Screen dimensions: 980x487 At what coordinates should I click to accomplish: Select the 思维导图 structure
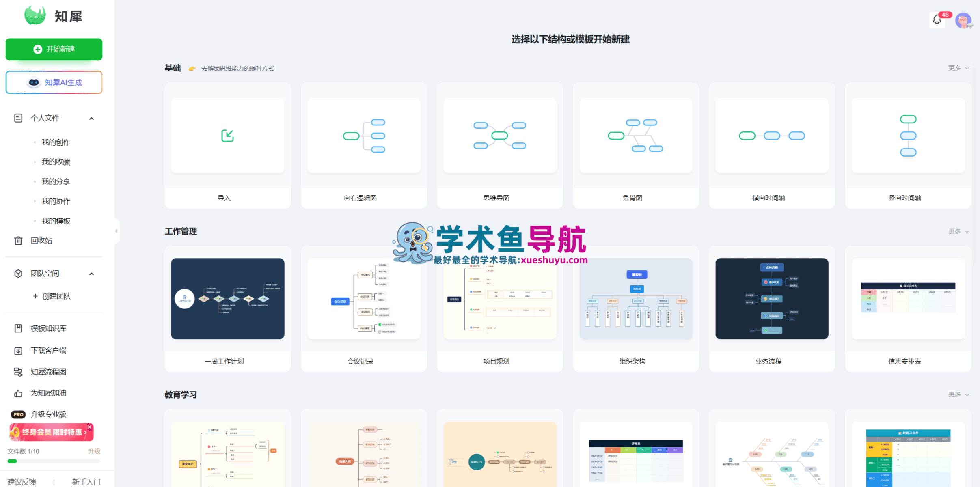[500, 146]
